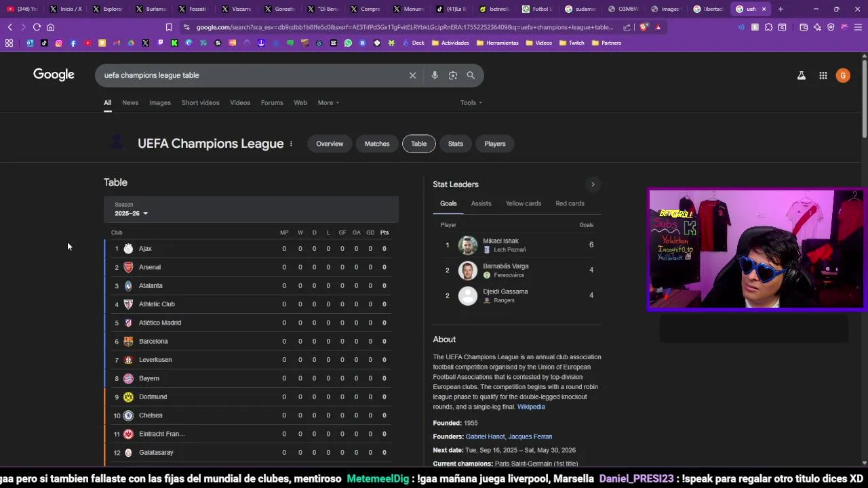
Task: Show Yellow cards stat leaders
Action: click(524, 203)
